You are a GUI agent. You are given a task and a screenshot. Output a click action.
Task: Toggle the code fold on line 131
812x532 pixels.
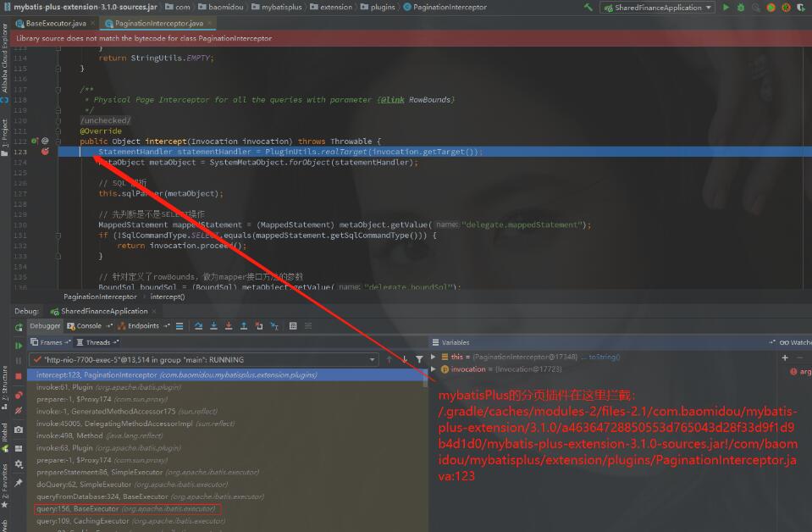[x=58, y=236]
